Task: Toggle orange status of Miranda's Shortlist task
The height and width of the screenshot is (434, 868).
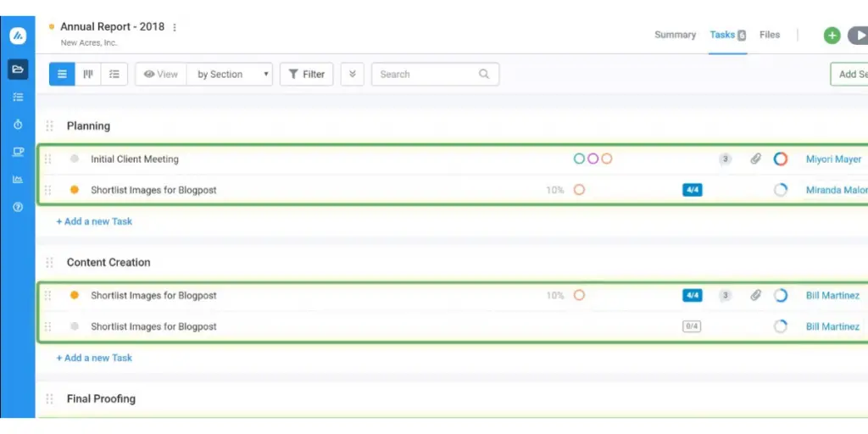Action: 75,190
